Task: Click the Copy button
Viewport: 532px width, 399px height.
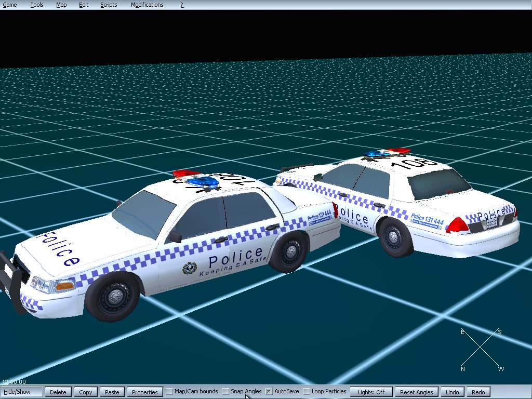Action: click(x=86, y=392)
